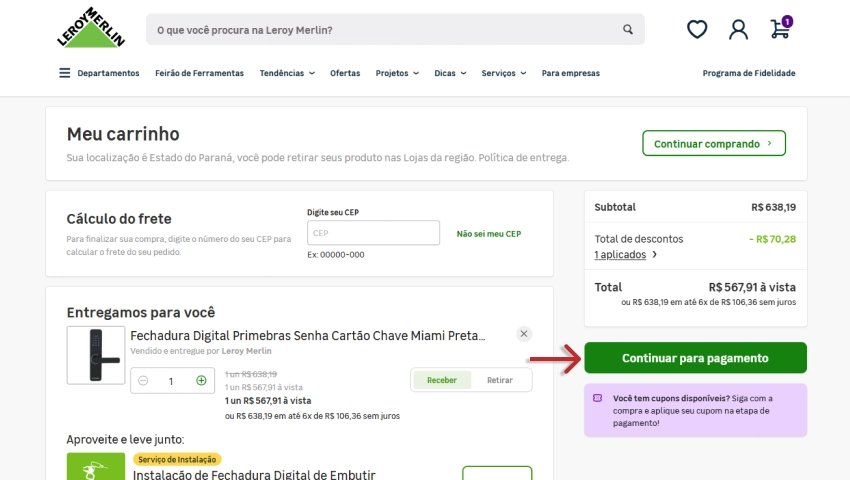The width and height of the screenshot is (850, 480).
Task: Expand the Projetos menu
Action: pos(397,73)
